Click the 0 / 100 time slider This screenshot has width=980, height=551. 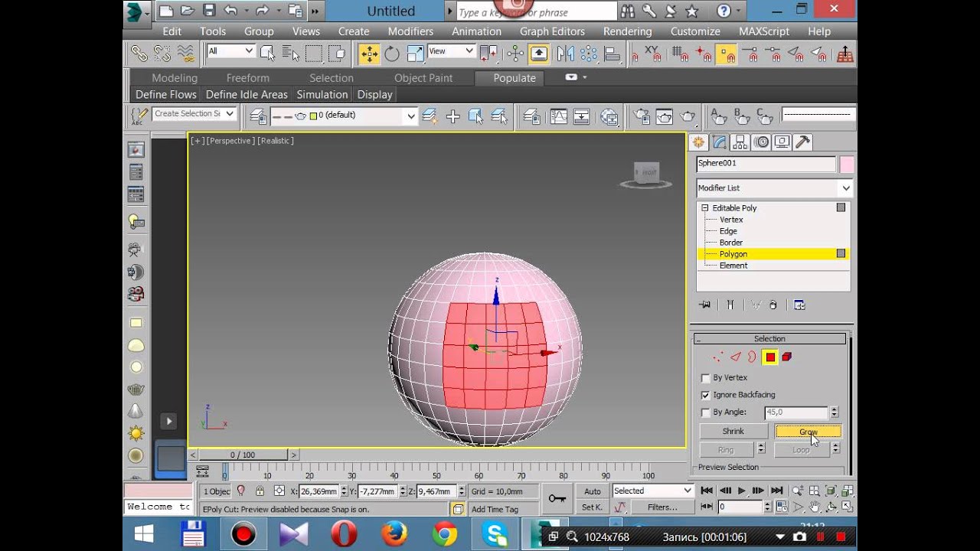(x=243, y=455)
